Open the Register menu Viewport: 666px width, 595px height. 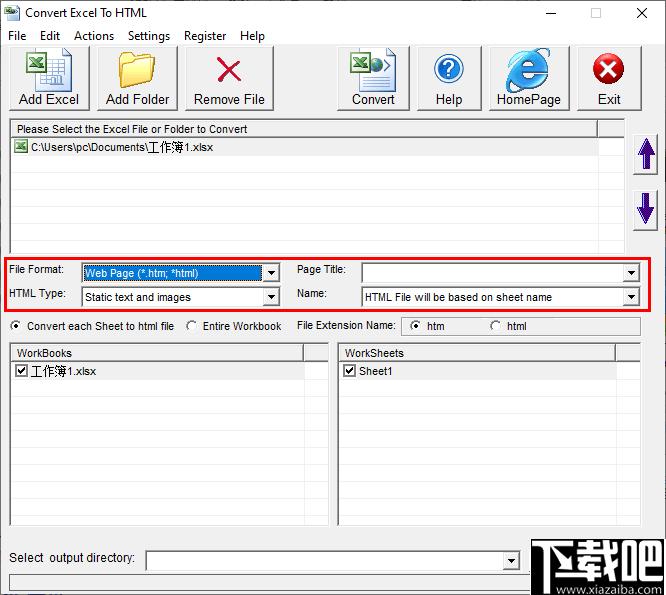205,36
